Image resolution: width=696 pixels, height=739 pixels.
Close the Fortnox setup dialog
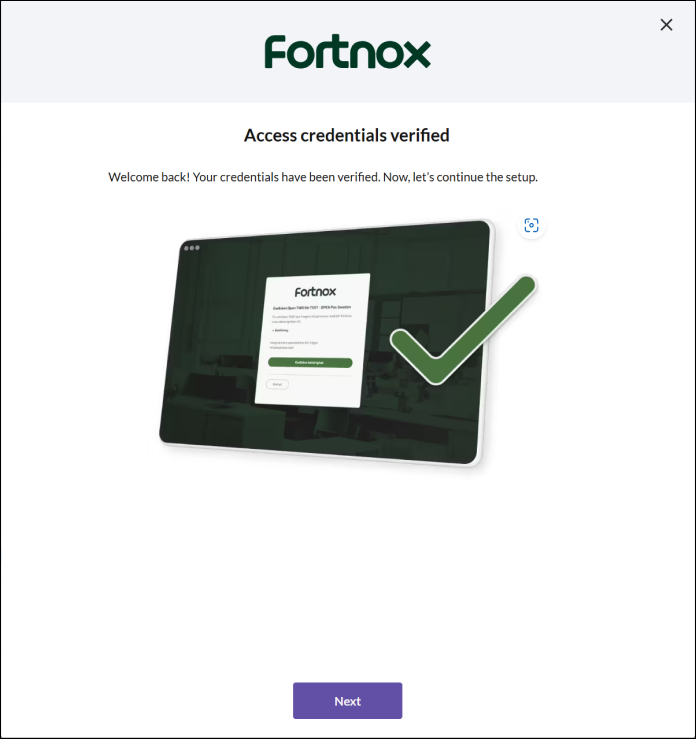pos(666,25)
